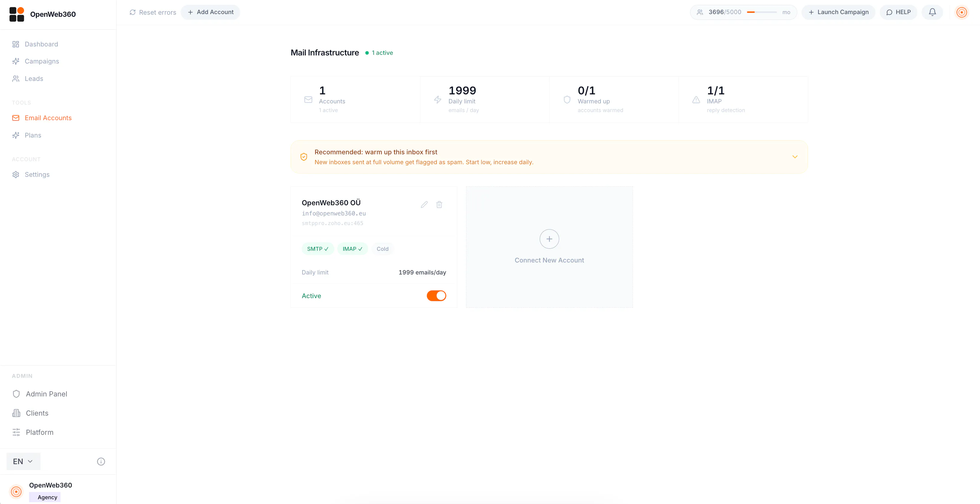Screen dimensions: 980x504
Task: Open the Platform admin page
Action: pyautogui.click(x=40, y=432)
